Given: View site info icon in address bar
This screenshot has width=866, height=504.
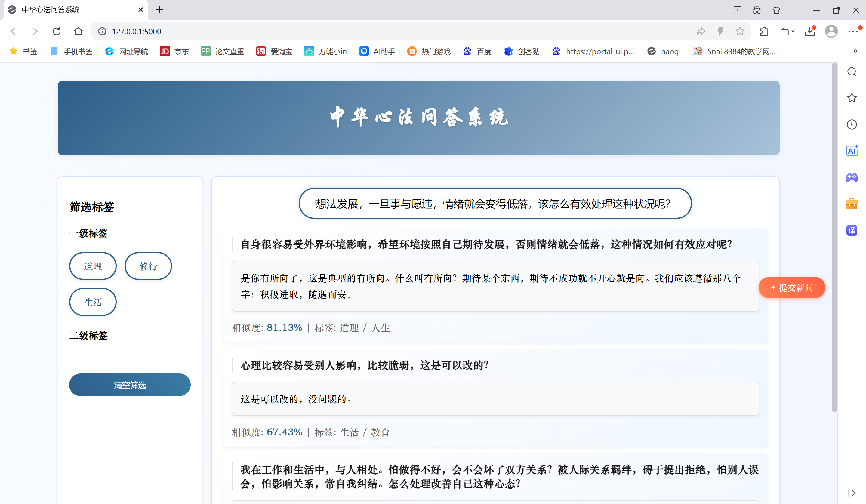Looking at the screenshot, I should click(x=102, y=31).
